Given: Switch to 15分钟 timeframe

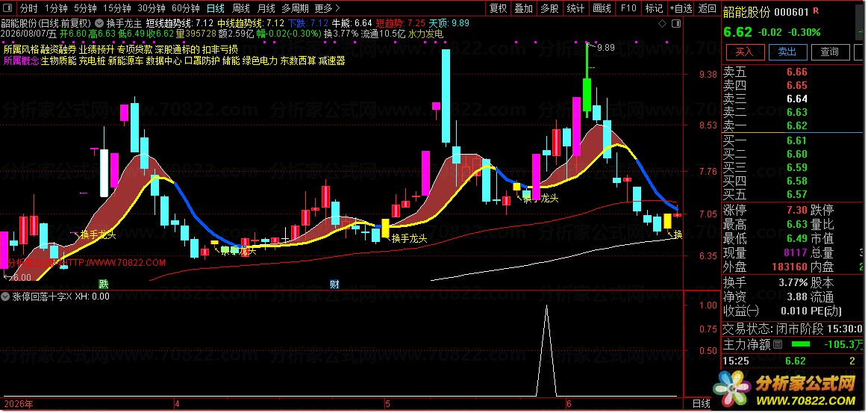Looking at the screenshot, I should click(x=117, y=8).
